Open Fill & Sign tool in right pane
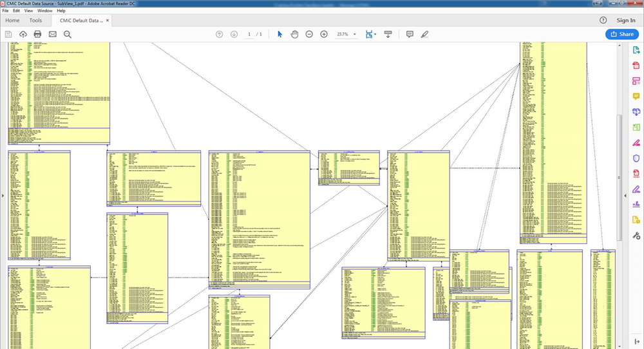The height and width of the screenshot is (349, 644). click(x=636, y=189)
